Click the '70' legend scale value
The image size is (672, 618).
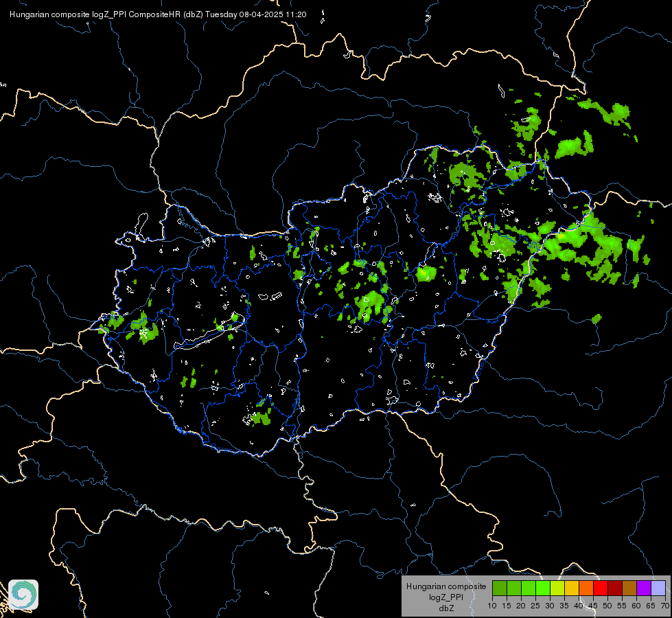(x=665, y=606)
